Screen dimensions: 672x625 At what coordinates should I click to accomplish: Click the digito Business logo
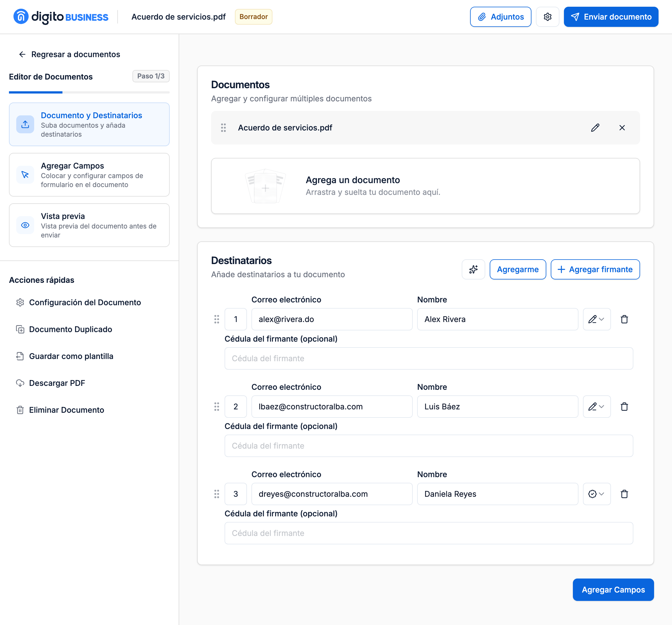click(x=61, y=17)
